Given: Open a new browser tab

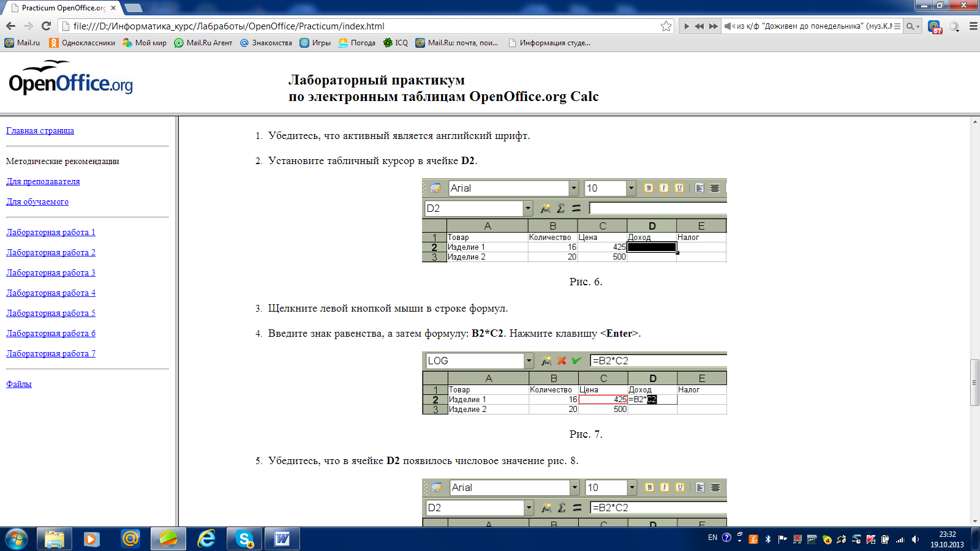Looking at the screenshot, I should click(133, 8).
